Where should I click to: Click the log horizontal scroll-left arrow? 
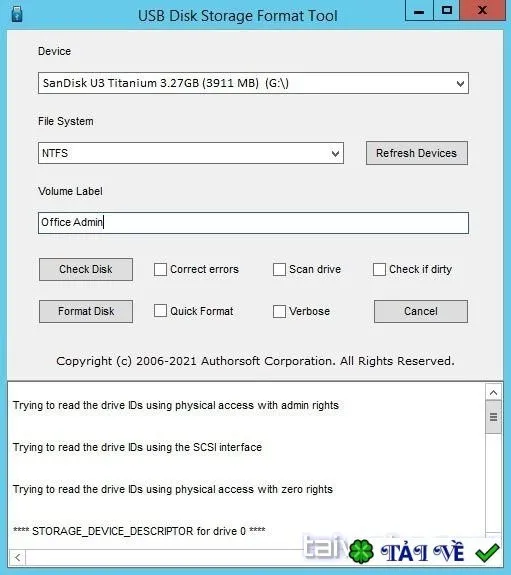[18, 558]
